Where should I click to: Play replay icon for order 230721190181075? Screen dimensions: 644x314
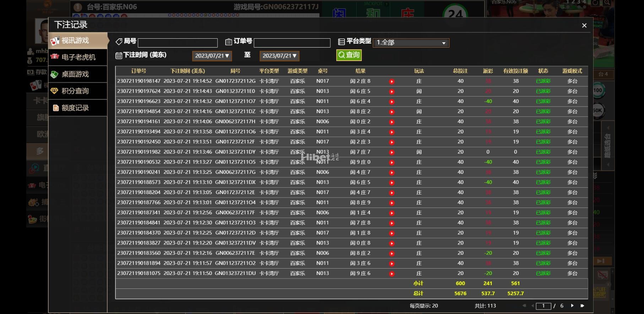click(391, 274)
